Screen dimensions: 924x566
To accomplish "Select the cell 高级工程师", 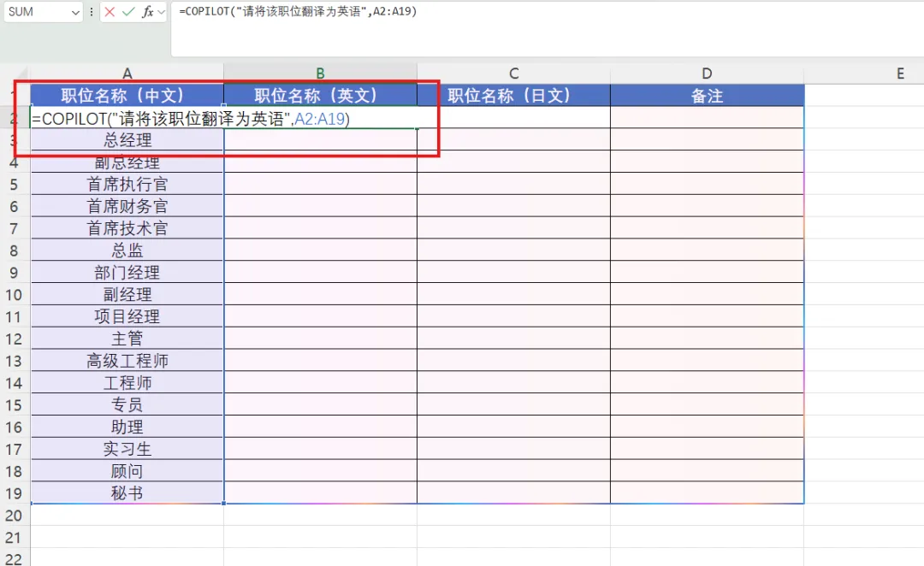I will [x=127, y=361].
